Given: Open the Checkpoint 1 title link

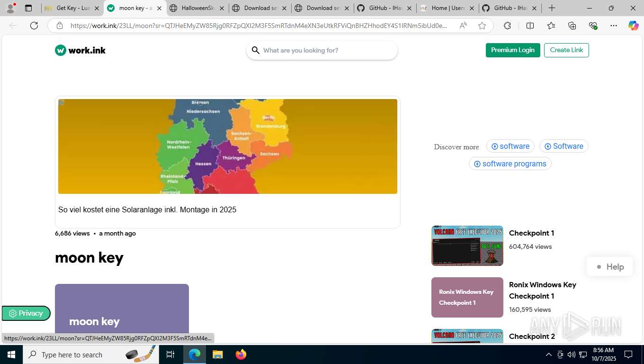Looking at the screenshot, I should [531, 233].
